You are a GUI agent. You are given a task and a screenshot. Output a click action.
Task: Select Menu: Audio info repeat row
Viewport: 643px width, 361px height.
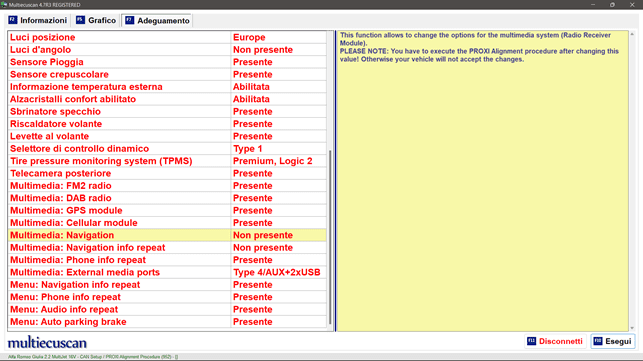pos(167,309)
